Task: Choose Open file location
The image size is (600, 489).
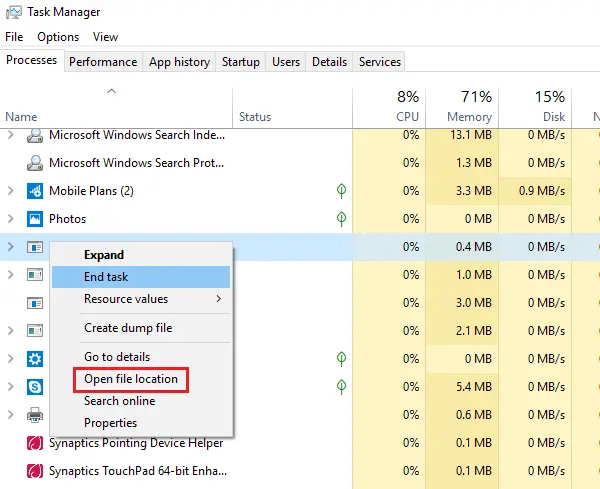Action: point(141,379)
